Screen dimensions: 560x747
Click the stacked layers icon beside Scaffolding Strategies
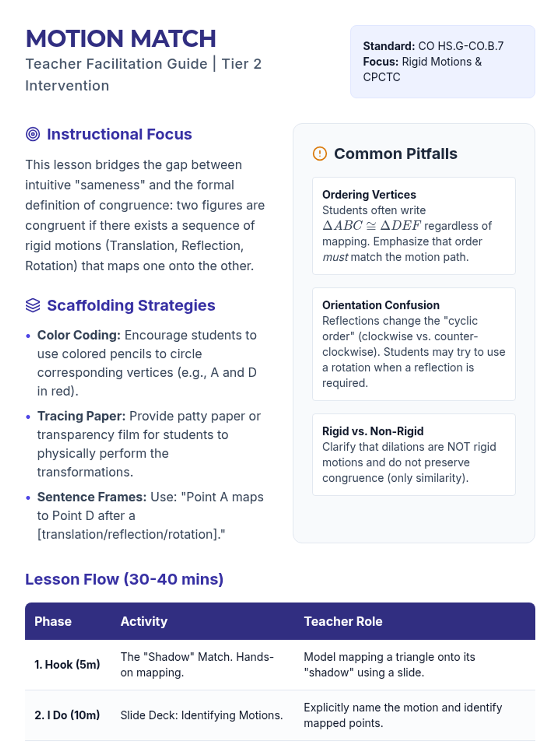coord(33,305)
